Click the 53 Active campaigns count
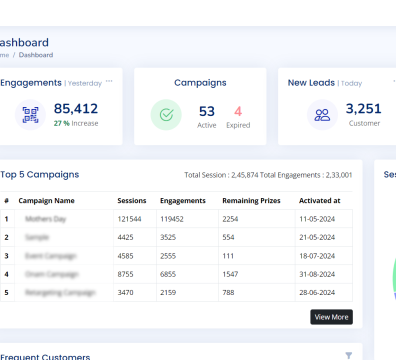Screen dimensions: 396x360 pos(207,111)
